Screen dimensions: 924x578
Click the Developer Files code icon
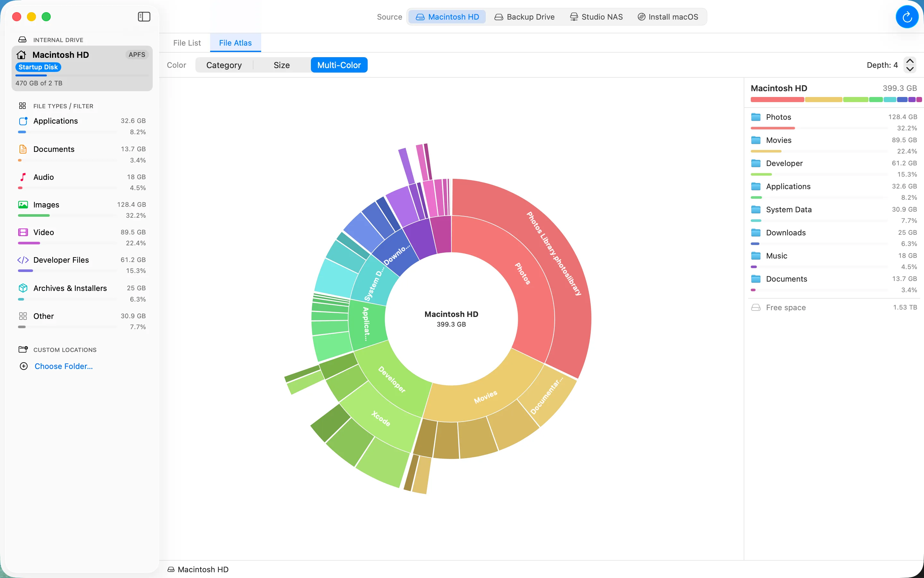(23, 260)
